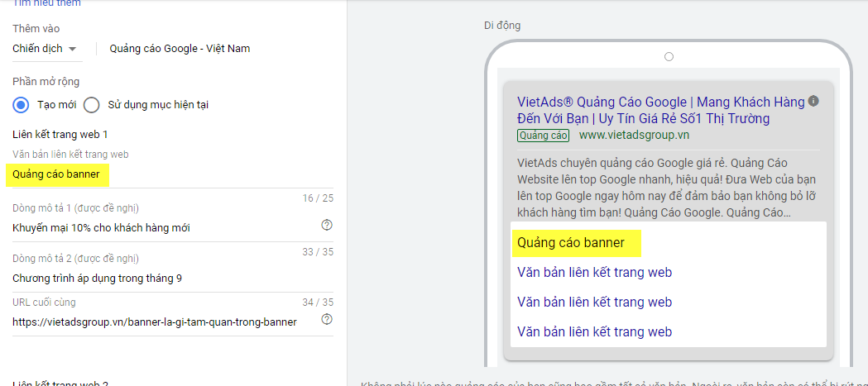Screen dimensions: 868x386
Task: Click the Phần mở rộng label
Action: tap(46, 82)
